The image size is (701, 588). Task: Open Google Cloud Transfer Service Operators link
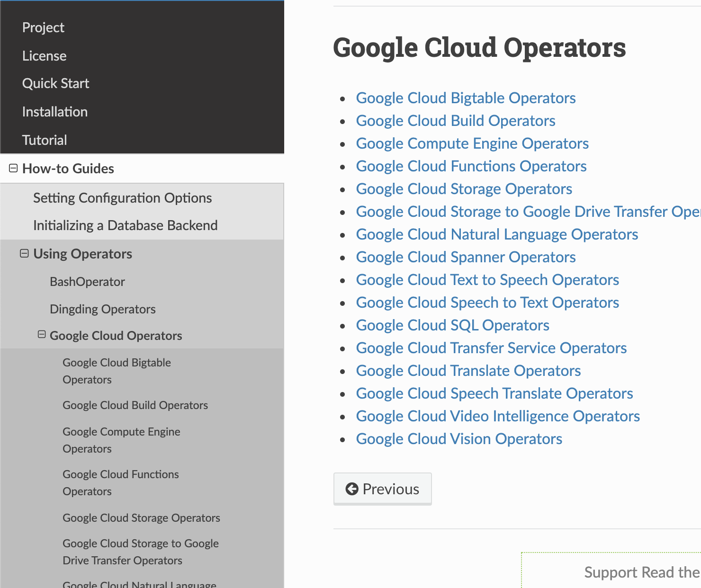click(x=491, y=348)
